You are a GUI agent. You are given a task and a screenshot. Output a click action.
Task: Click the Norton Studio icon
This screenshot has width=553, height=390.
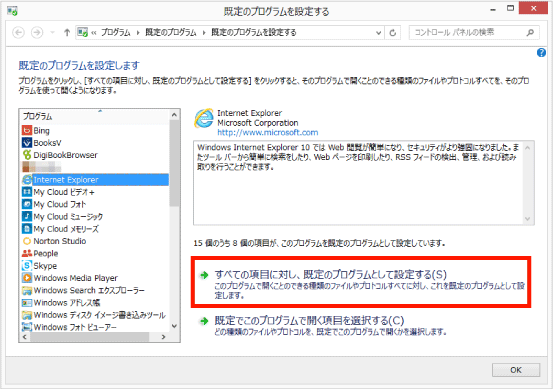pos(27,241)
